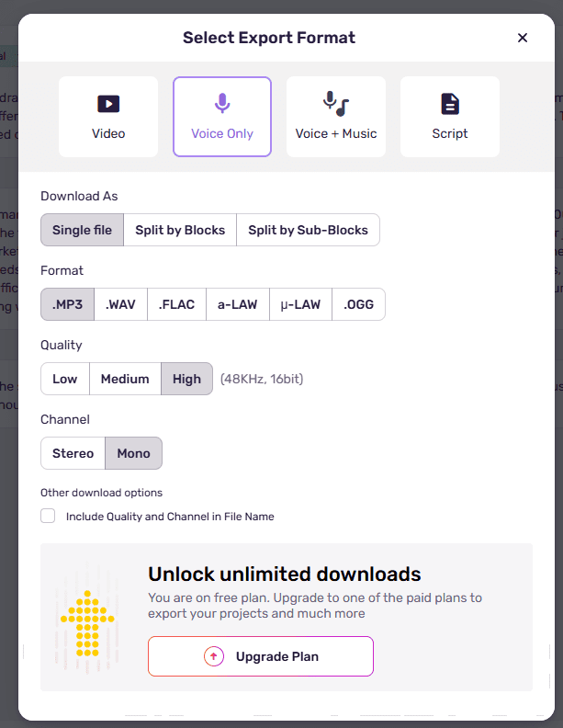Image resolution: width=563 pixels, height=728 pixels.
Task: Select the Script export format card
Action: click(x=450, y=117)
